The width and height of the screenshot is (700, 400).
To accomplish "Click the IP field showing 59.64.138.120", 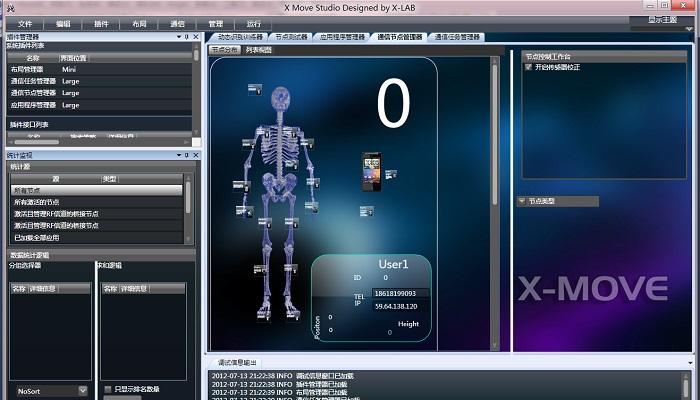I will (400, 306).
